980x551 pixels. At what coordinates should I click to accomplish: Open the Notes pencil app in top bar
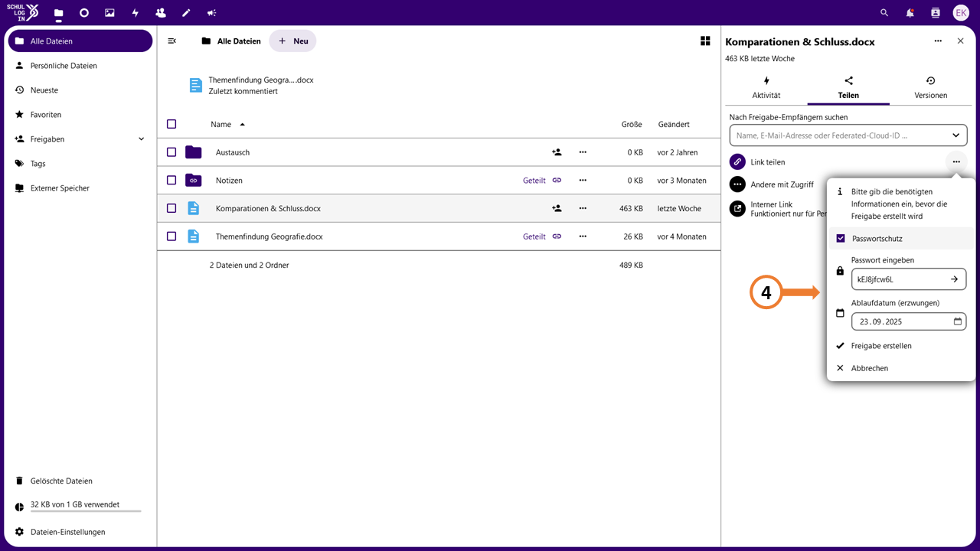(x=186, y=13)
